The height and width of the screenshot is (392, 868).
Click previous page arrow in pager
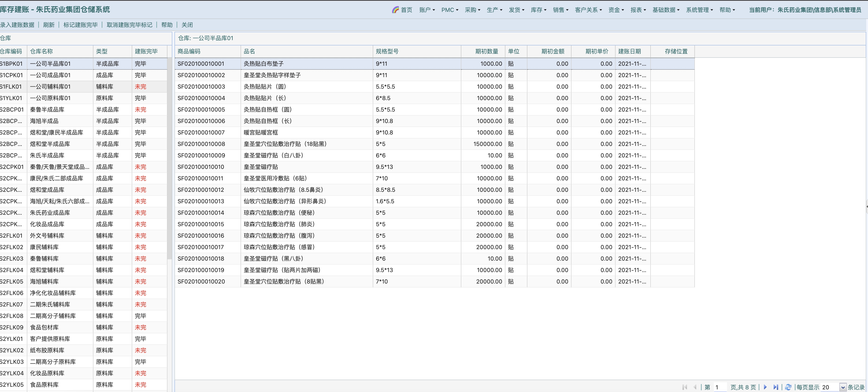(x=695, y=387)
